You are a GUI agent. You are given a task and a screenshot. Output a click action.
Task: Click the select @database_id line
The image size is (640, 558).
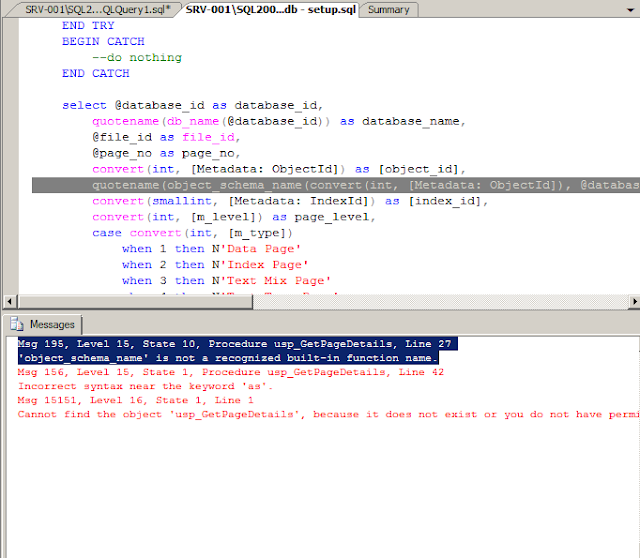[x=193, y=105]
